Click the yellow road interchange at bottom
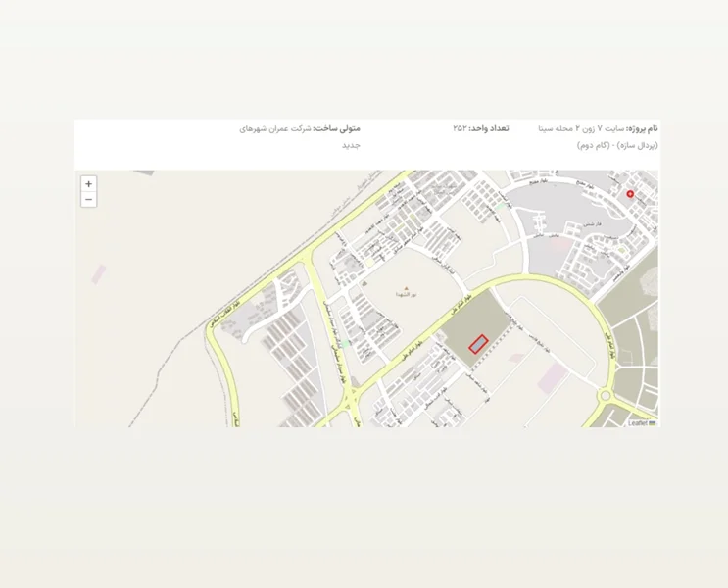This screenshot has width=728, height=588. tap(350, 402)
